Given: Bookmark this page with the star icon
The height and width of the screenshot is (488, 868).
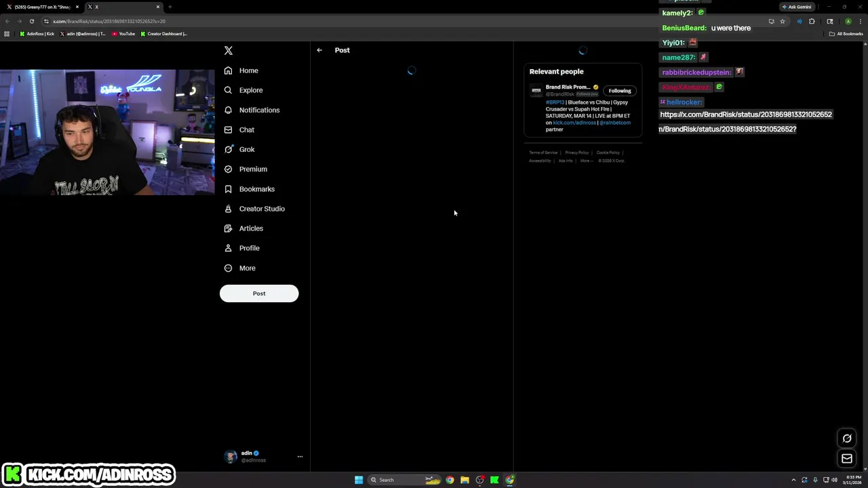Looking at the screenshot, I should point(783,21).
